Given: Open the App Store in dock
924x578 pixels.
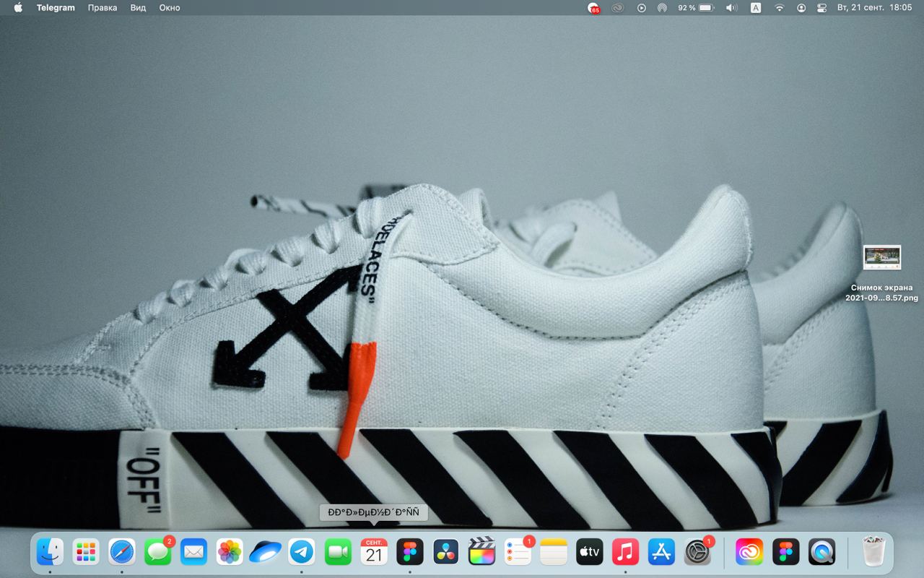Looking at the screenshot, I should click(x=661, y=552).
